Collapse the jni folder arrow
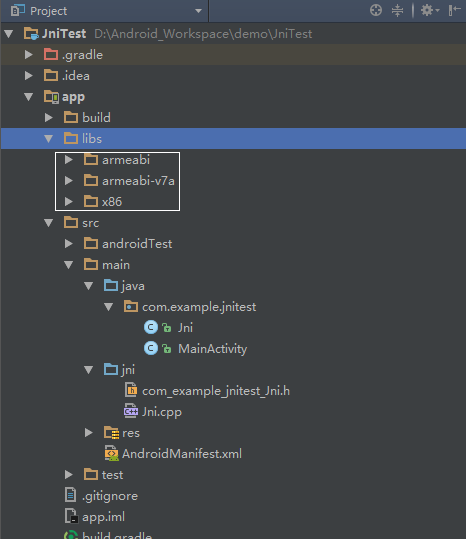This screenshot has width=466, height=539. tap(89, 370)
